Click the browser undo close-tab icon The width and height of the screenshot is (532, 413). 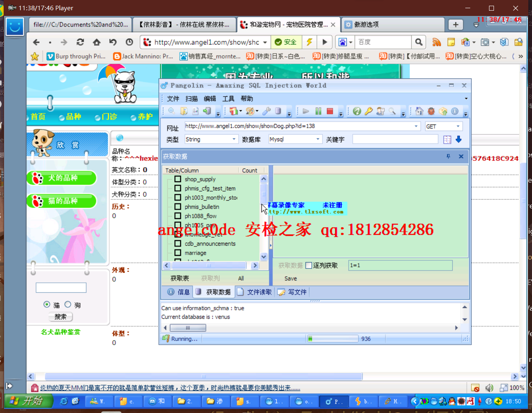[x=113, y=42]
